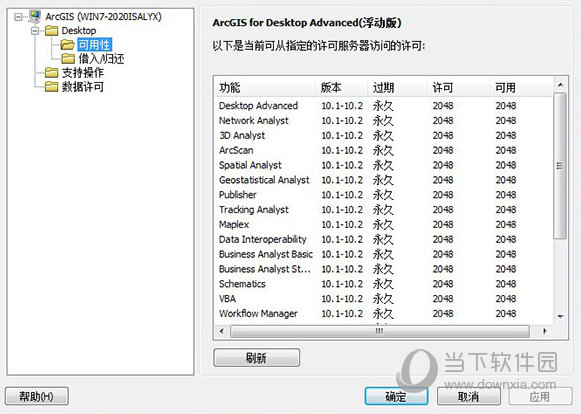Click the open folder icon beside 可用性

tap(67, 45)
